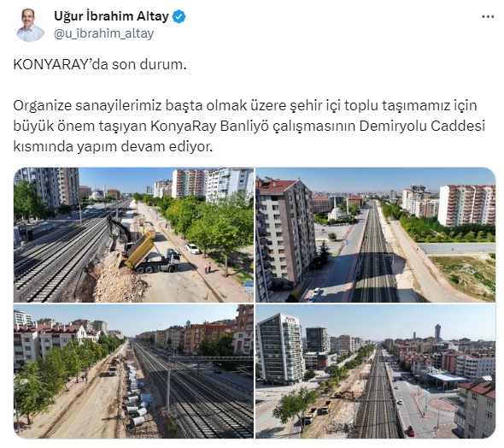504x448 pixels.
Task: Click the paragraph starting "Organize sanayilerimiz"
Action: tap(249, 126)
